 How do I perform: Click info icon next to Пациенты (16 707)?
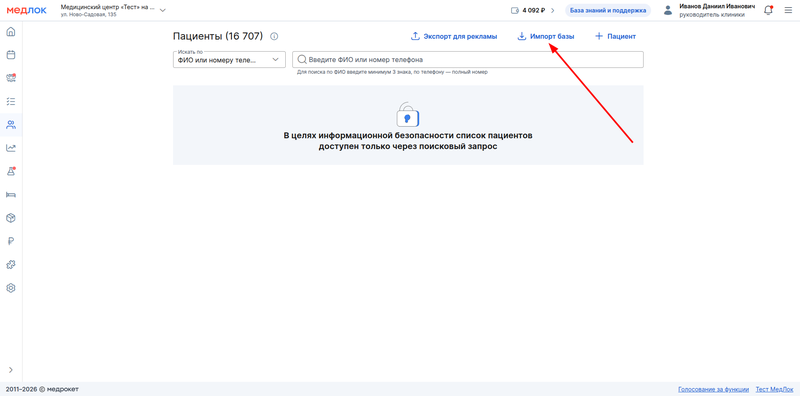click(x=274, y=36)
